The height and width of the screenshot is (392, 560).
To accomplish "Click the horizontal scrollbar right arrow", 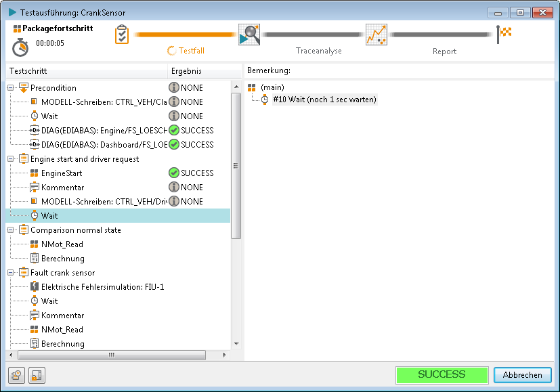I will (x=224, y=355).
